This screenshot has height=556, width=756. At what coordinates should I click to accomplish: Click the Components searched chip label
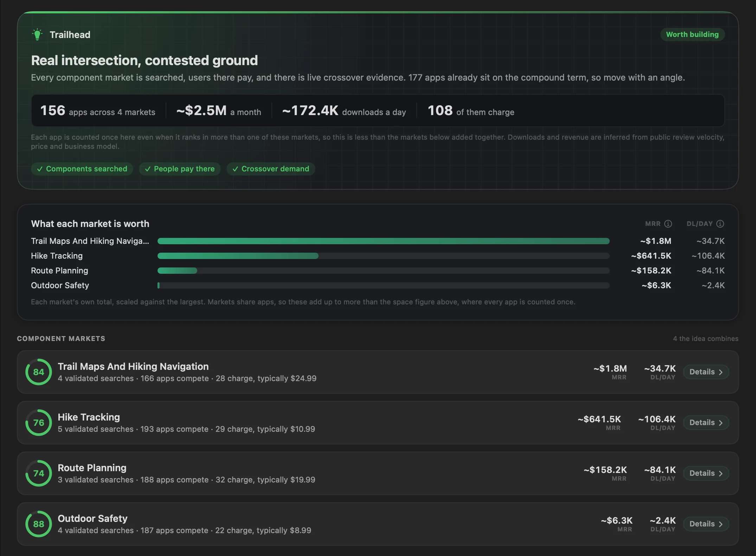(87, 169)
